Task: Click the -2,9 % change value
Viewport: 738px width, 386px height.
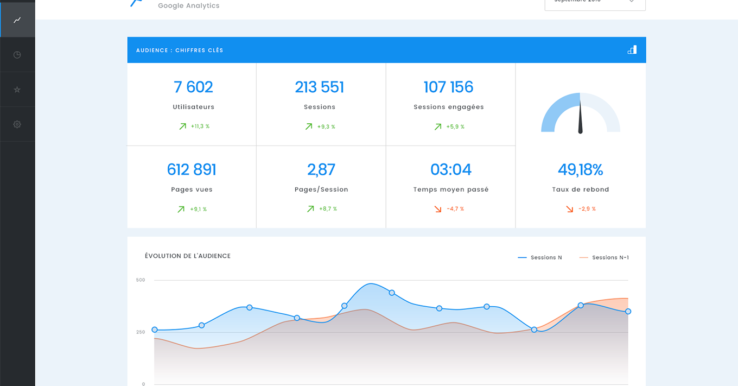Action: pyautogui.click(x=587, y=209)
